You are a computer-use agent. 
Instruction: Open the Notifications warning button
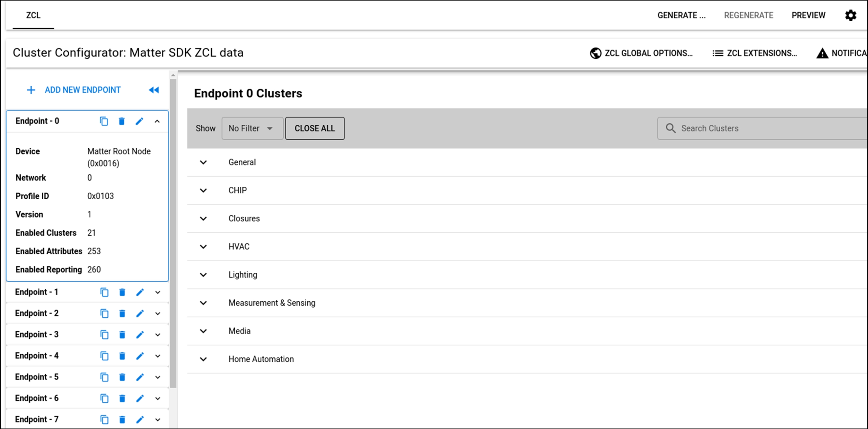point(842,53)
